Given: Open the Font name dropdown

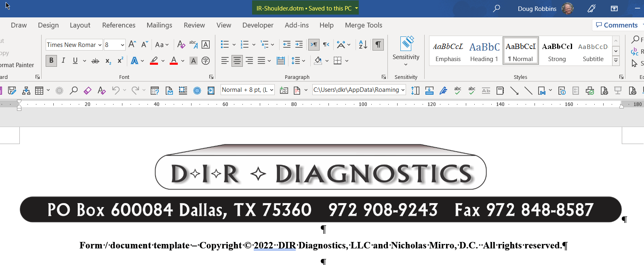Looking at the screenshot, I should [100, 45].
